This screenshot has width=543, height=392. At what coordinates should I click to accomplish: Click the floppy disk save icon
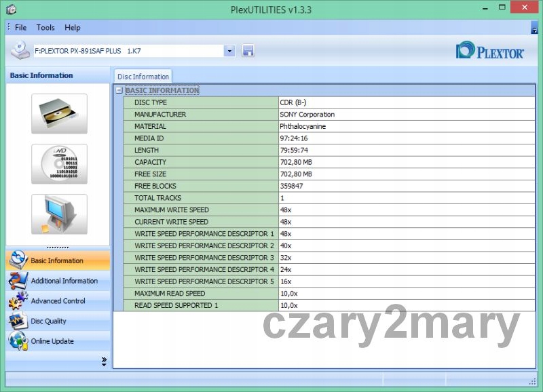[248, 51]
